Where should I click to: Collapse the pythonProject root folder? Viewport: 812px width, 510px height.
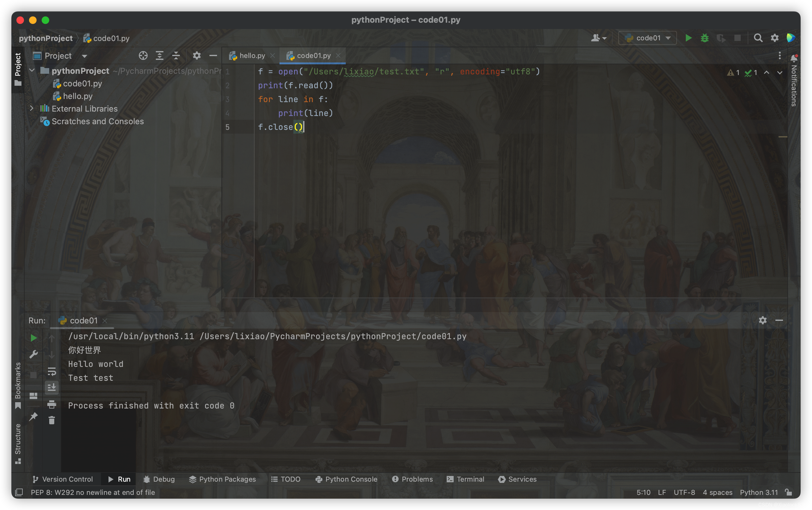point(32,70)
